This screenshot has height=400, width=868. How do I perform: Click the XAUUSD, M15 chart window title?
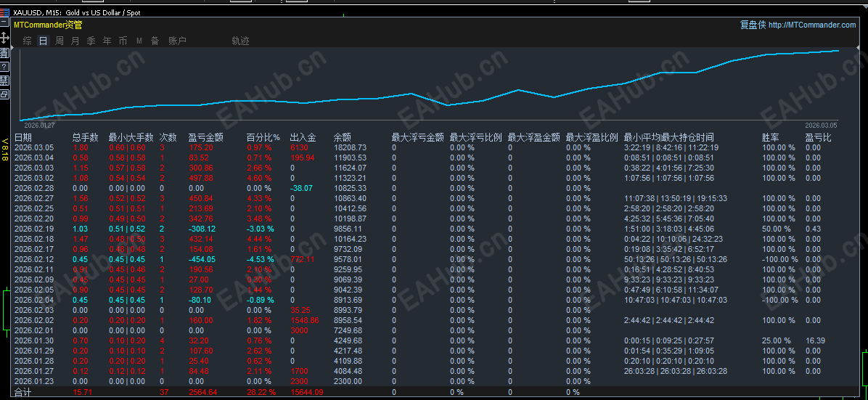(76, 12)
